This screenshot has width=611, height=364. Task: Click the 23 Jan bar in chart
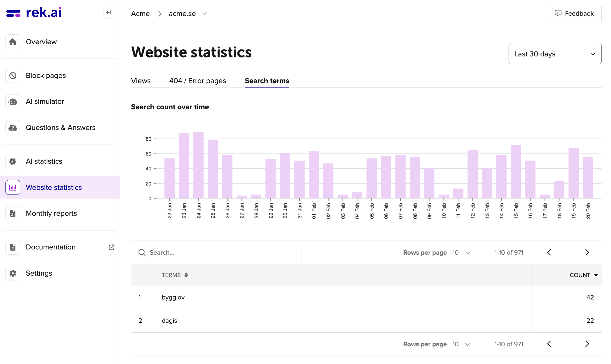[184, 166]
